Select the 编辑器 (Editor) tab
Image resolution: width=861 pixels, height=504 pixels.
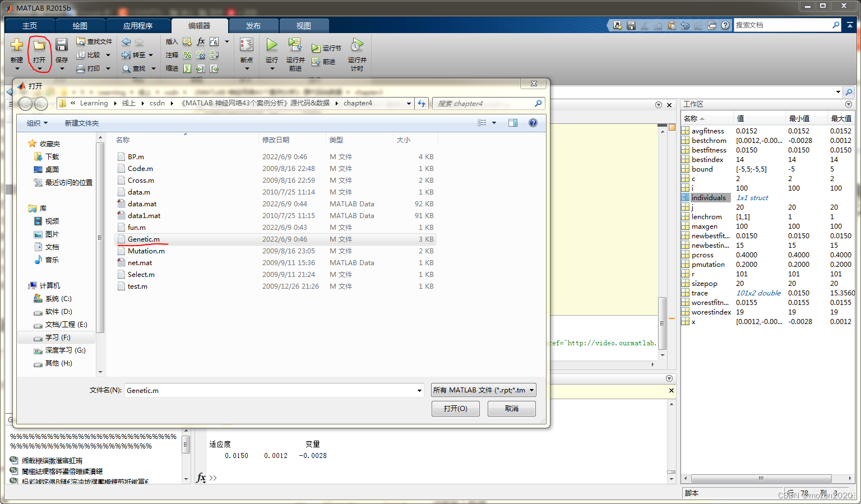(200, 26)
